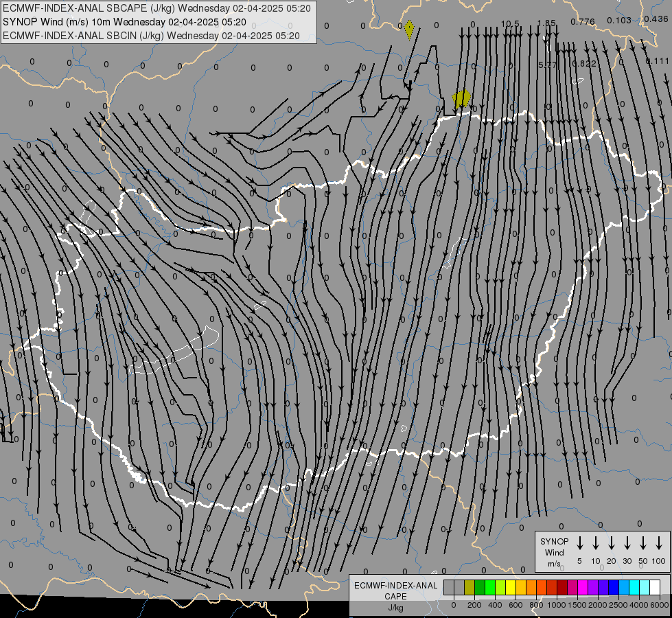Click the pure blue swatch left of 2500
This screenshot has width=672, height=618.
tap(613, 587)
